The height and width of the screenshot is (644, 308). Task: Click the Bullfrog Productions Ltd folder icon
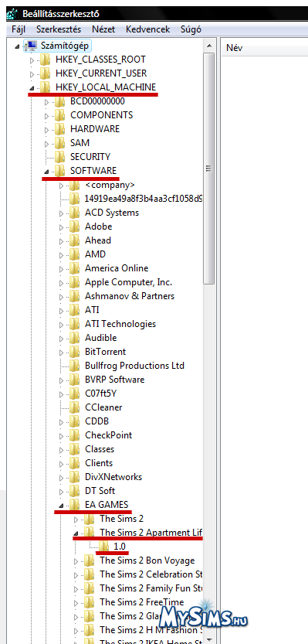click(74, 365)
